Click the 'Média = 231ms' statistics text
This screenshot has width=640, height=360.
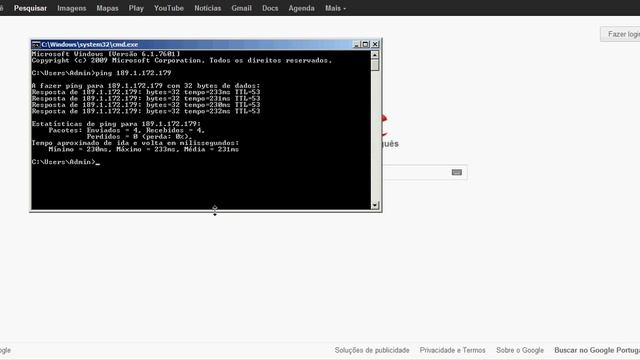(211, 149)
